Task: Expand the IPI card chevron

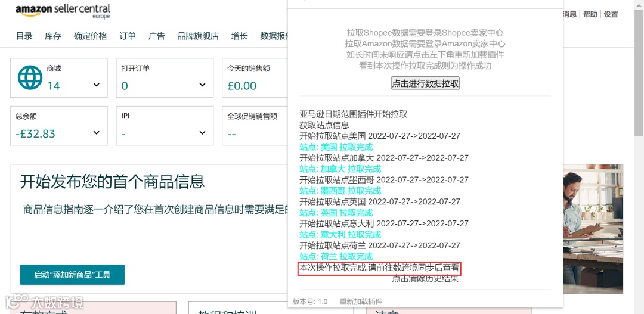Action: (x=203, y=133)
